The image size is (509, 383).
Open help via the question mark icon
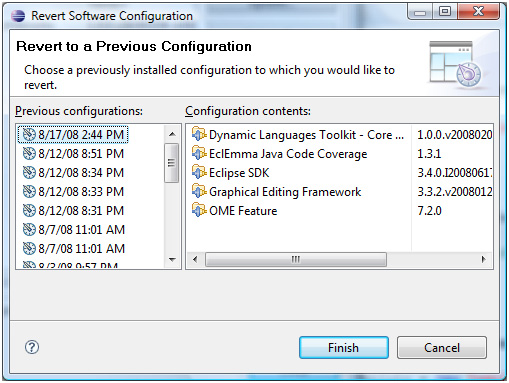click(x=32, y=347)
